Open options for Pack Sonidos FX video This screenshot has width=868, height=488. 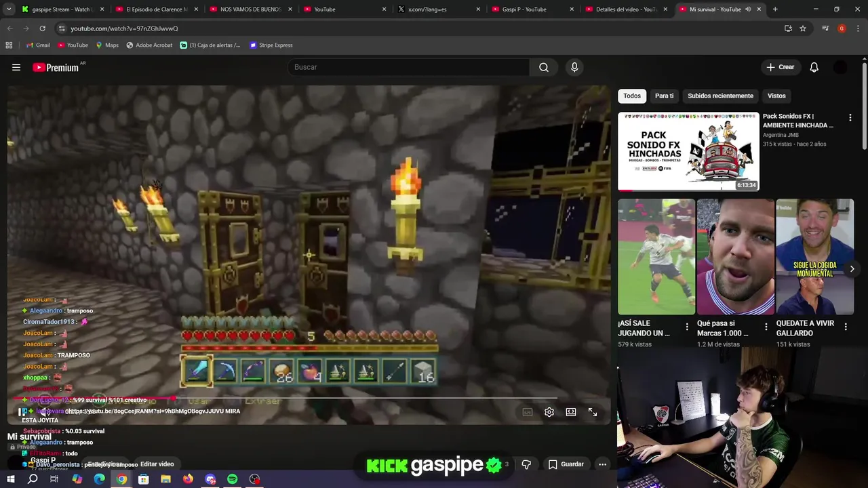point(850,118)
